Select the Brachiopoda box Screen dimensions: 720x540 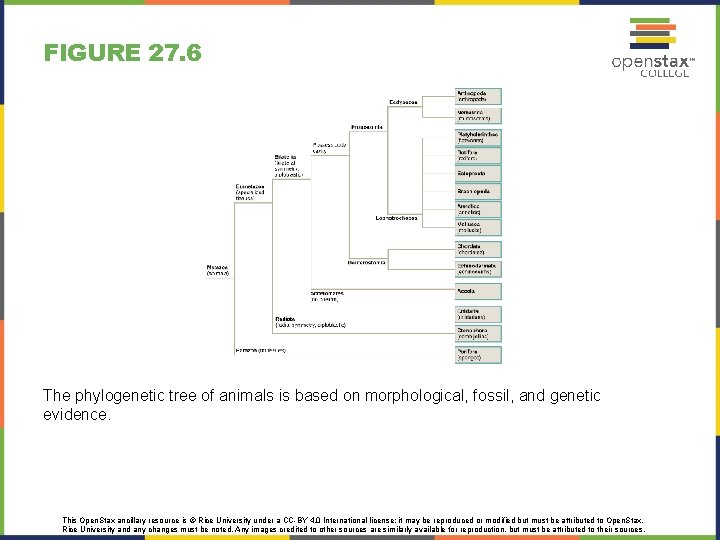tap(478, 191)
